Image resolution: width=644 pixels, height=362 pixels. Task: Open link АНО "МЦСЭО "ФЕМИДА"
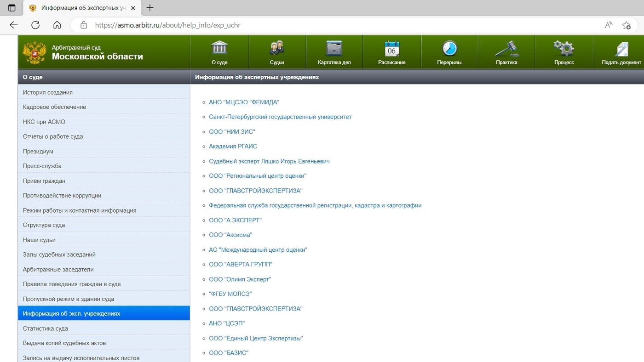(x=244, y=102)
